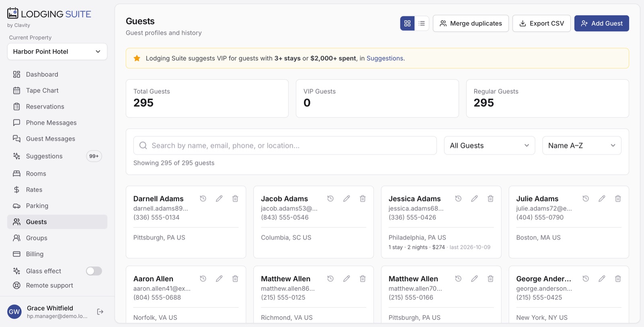Open Reservations page
The width and height of the screenshot is (644, 327).
57,107
